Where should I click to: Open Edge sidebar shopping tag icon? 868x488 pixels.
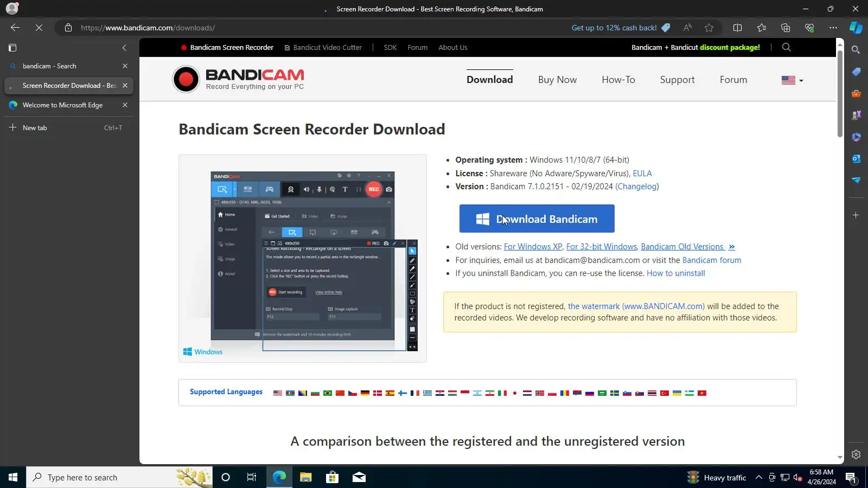click(x=856, y=72)
